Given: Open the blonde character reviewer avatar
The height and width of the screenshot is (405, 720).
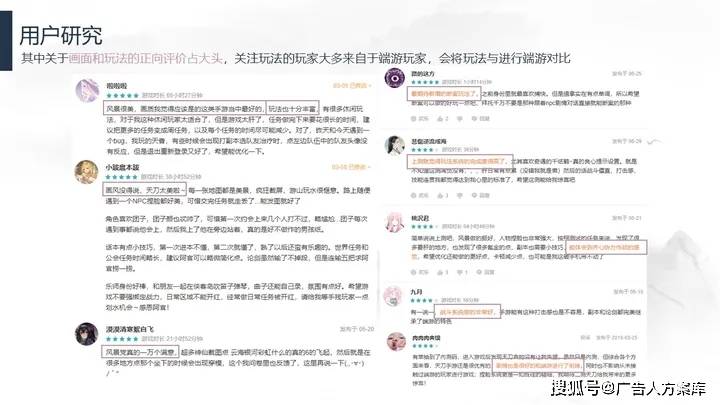Looking at the screenshot, I should pyautogui.click(x=87, y=172).
